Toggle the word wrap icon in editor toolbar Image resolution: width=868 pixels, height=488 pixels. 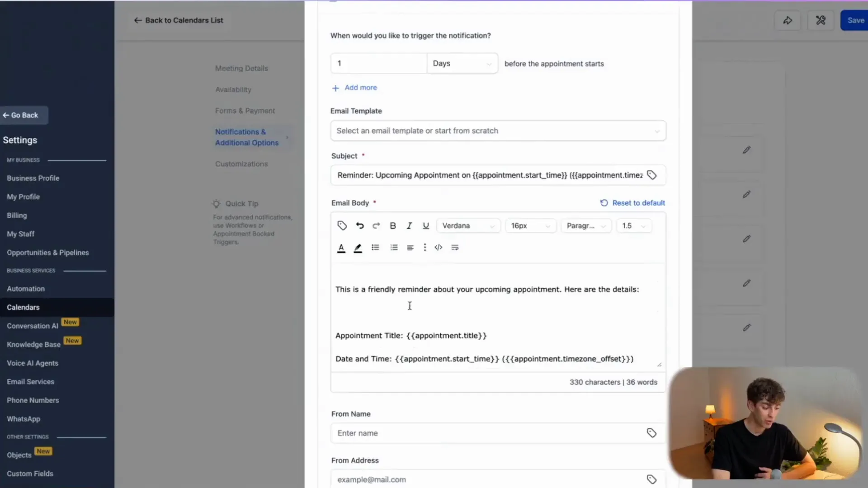(455, 247)
